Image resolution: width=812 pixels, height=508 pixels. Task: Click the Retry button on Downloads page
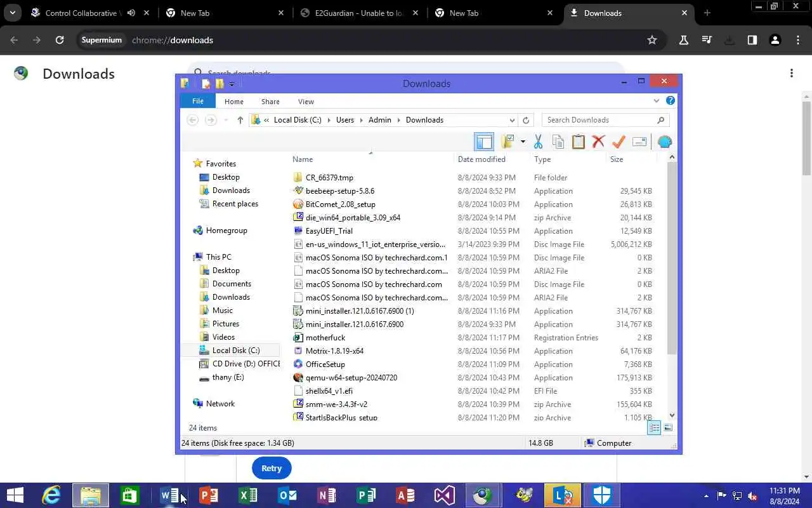pyautogui.click(x=272, y=469)
